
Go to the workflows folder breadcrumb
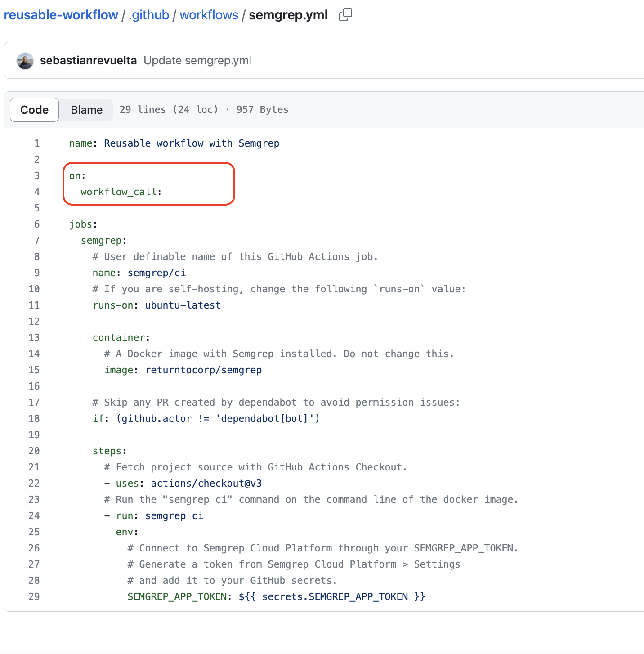[x=209, y=15]
